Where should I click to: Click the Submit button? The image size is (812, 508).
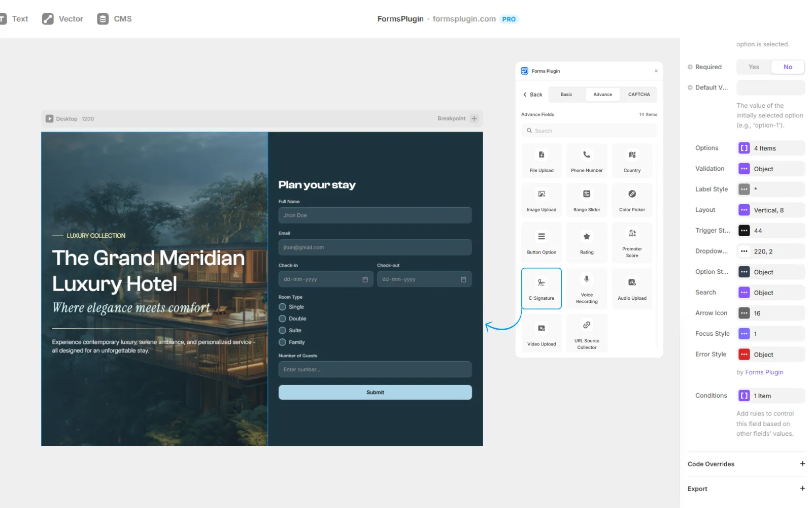coord(375,392)
